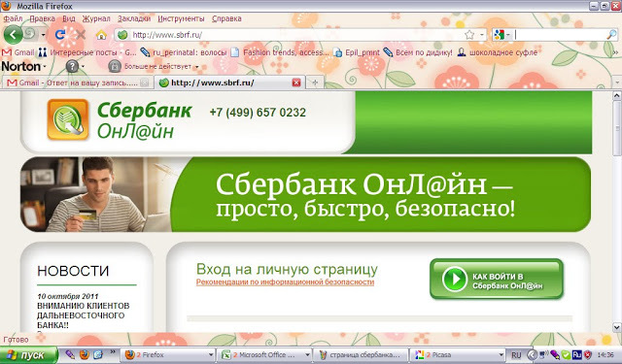Open the Инструменты menu
Viewport: 622px width, 364px height.
181,18
